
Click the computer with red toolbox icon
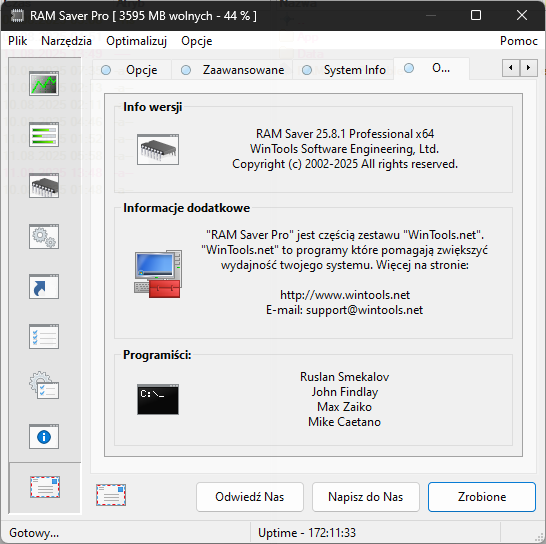[x=158, y=274]
